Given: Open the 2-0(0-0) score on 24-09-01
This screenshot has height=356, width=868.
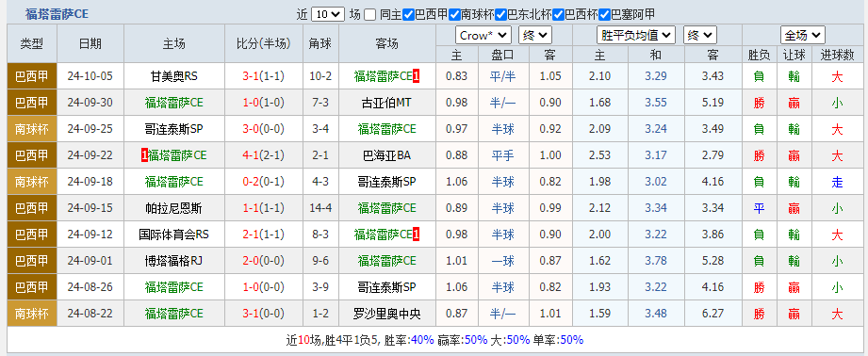Looking at the screenshot, I should tap(264, 261).
